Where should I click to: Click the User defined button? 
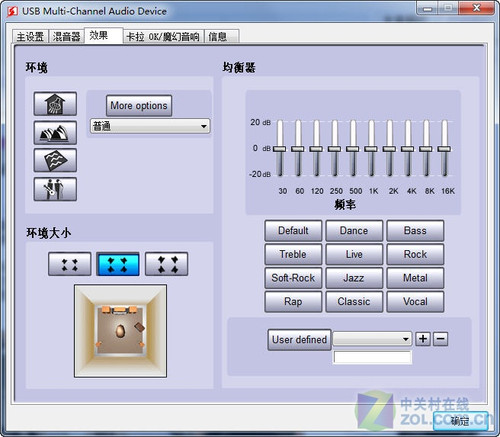coord(299,340)
